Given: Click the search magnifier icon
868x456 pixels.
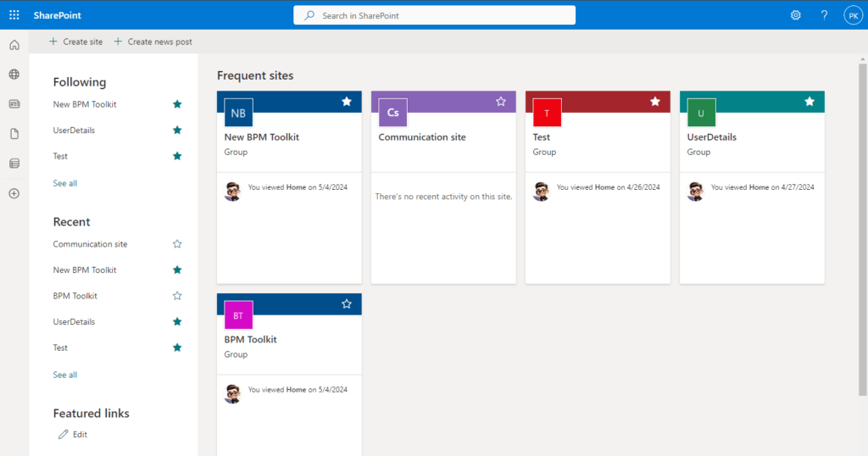Looking at the screenshot, I should 309,15.
